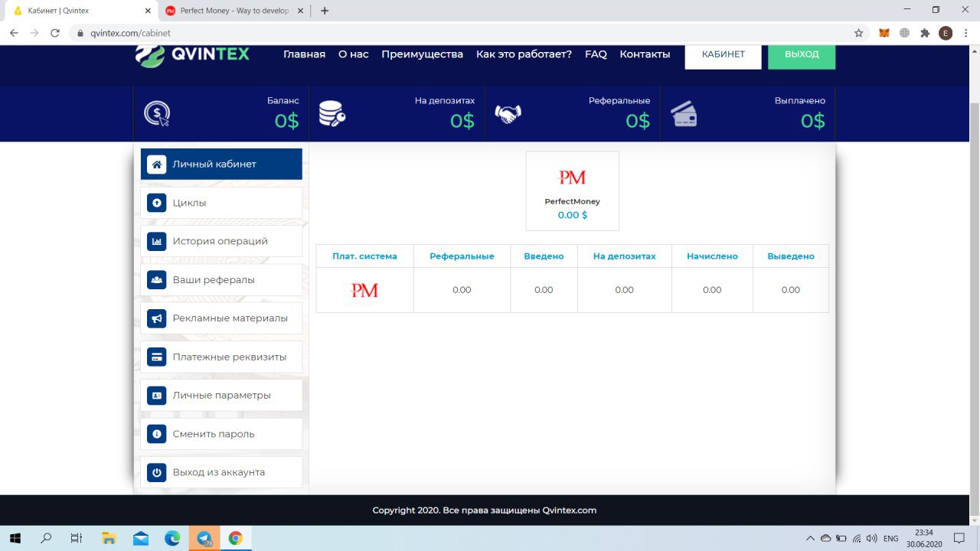Screen dimensions: 980x551
Task: Open Telegram from the taskbar
Action: tap(204, 538)
